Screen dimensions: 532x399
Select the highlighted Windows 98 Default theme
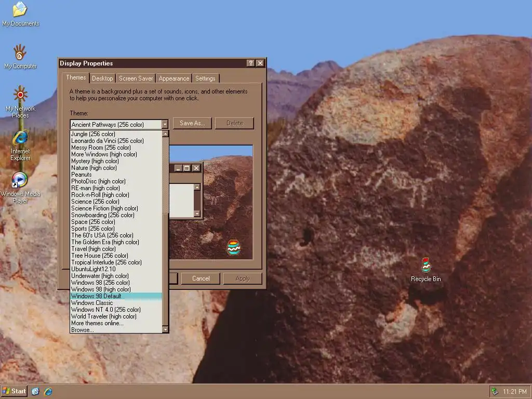(x=116, y=296)
